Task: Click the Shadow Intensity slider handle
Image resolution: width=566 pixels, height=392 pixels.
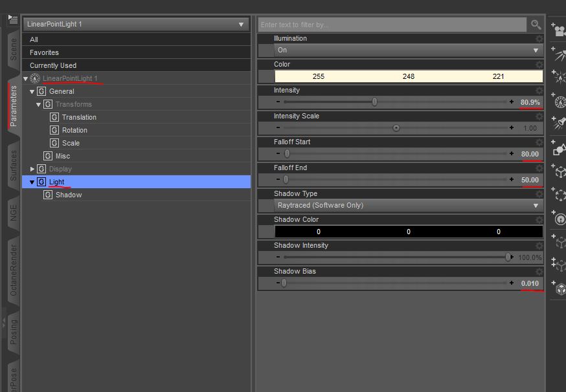Action: (508, 257)
